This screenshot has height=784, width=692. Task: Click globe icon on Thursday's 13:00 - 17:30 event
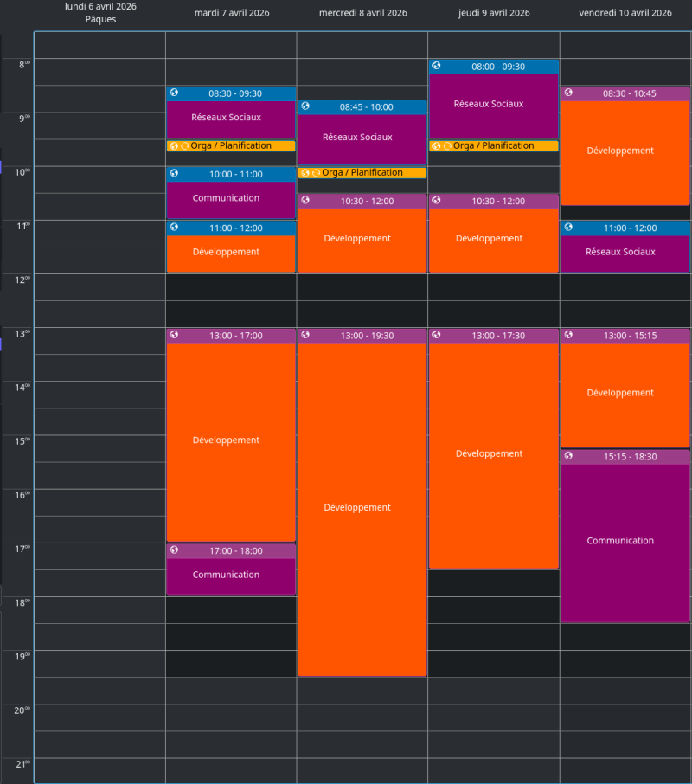[x=437, y=335]
